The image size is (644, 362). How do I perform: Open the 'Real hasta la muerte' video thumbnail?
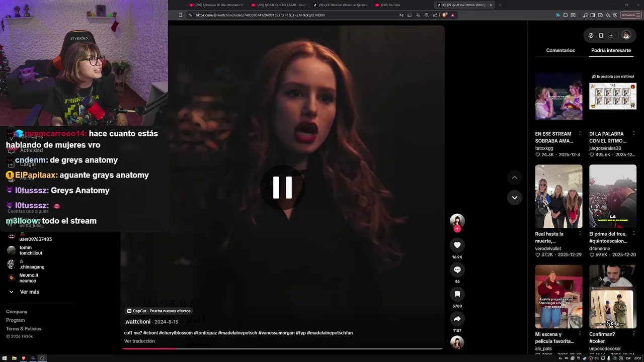click(558, 196)
